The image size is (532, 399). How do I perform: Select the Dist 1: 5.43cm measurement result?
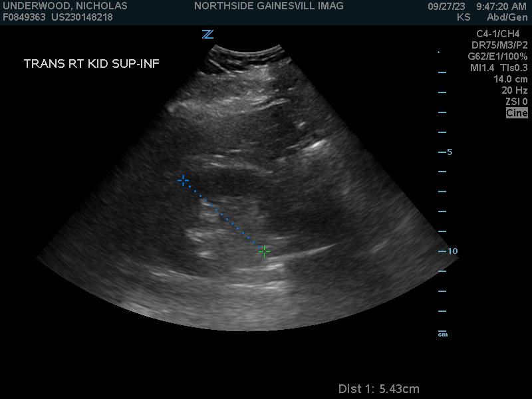point(378,388)
